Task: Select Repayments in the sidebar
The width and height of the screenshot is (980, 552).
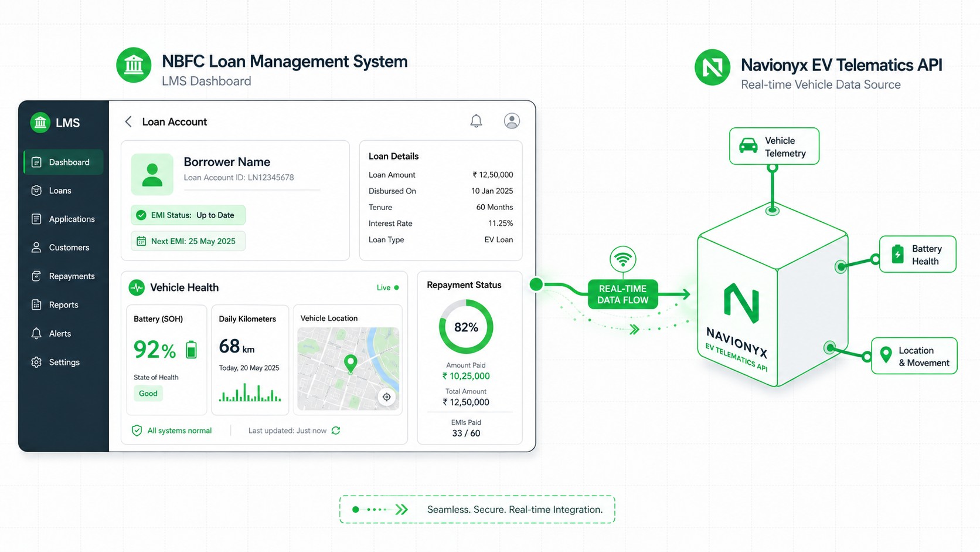Action: tap(63, 276)
